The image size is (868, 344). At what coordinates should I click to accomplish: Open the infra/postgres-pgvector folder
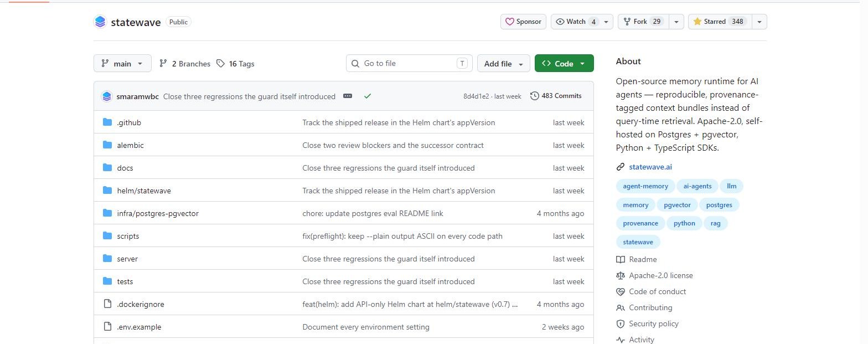click(158, 213)
